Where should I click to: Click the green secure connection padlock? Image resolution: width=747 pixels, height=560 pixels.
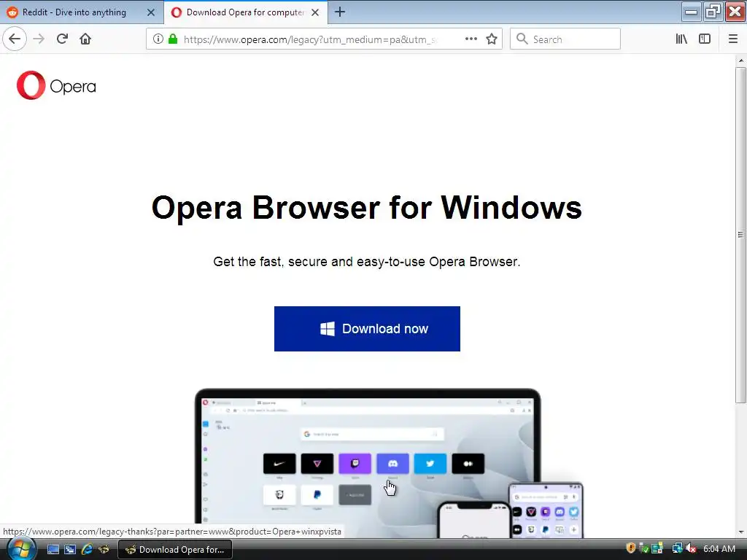[x=173, y=39]
